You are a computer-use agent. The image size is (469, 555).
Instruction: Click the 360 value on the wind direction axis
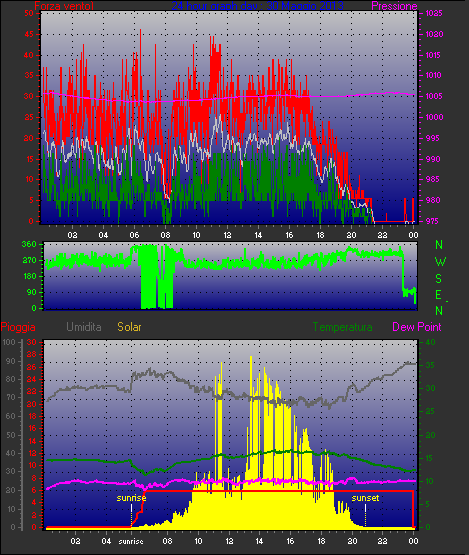(x=29, y=244)
